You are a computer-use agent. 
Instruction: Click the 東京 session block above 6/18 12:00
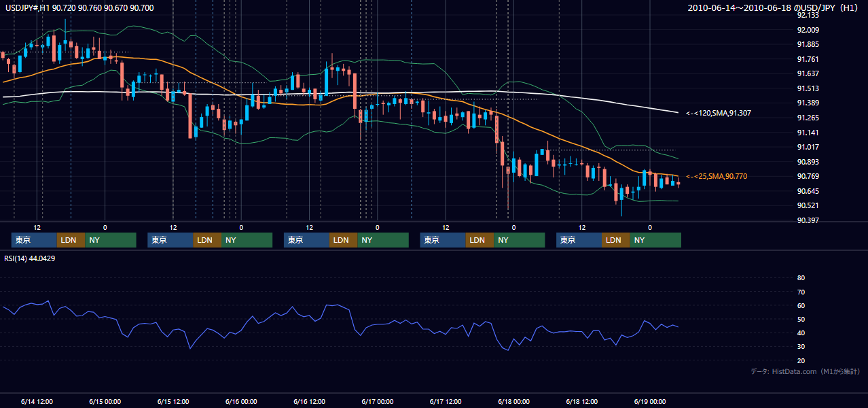(x=579, y=240)
